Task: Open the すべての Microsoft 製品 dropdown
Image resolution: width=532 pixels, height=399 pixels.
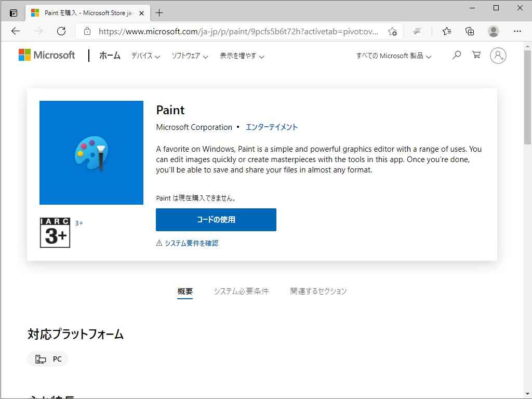Action: tap(393, 56)
